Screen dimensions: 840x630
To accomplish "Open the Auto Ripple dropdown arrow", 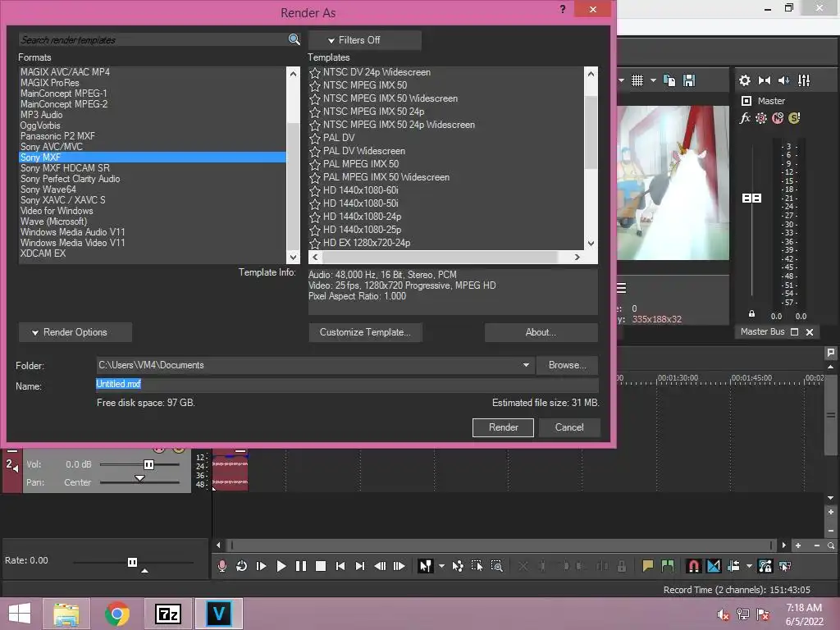I will click(749, 566).
